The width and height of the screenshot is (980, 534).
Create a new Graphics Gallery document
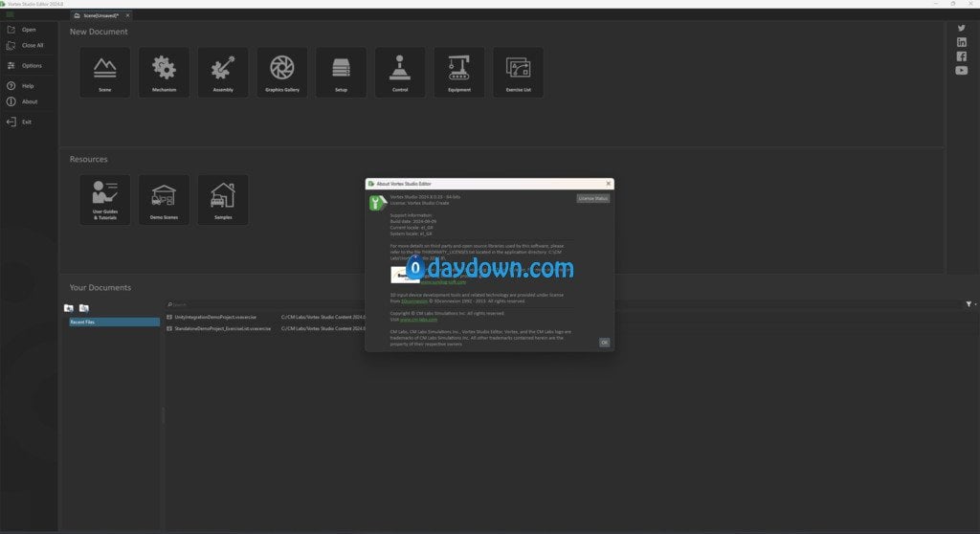click(x=282, y=73)
